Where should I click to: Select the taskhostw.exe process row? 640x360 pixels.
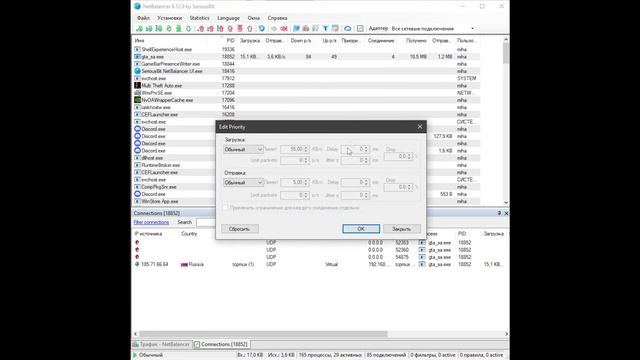point(306,107)
